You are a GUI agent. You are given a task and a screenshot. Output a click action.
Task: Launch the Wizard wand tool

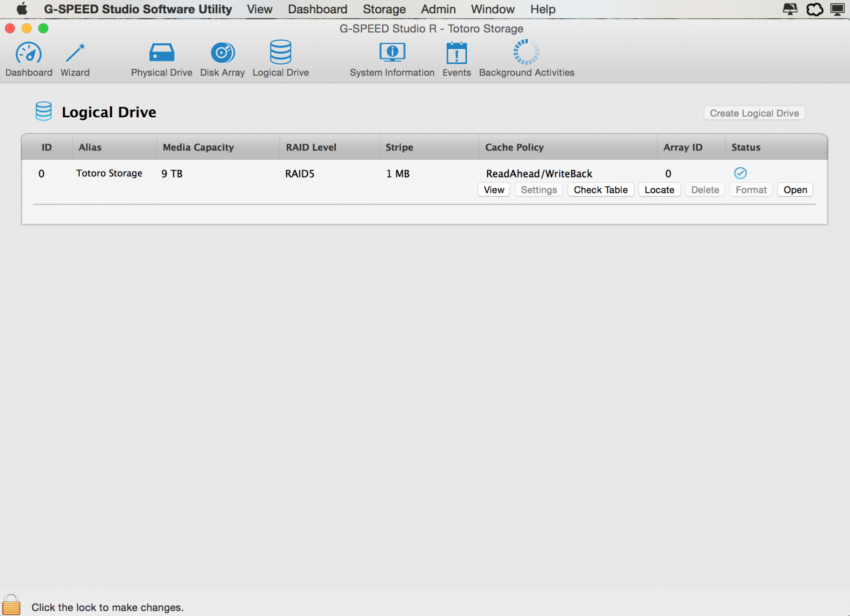tap(75, 54)
